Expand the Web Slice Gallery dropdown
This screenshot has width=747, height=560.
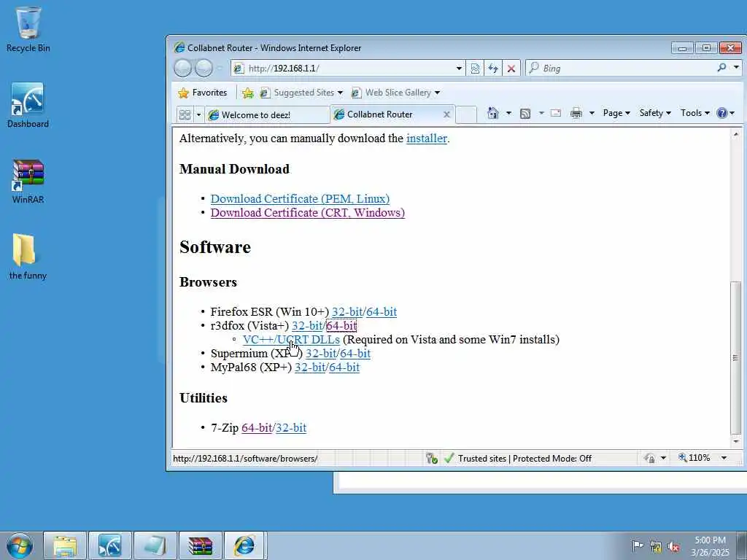tap(438, 93)
